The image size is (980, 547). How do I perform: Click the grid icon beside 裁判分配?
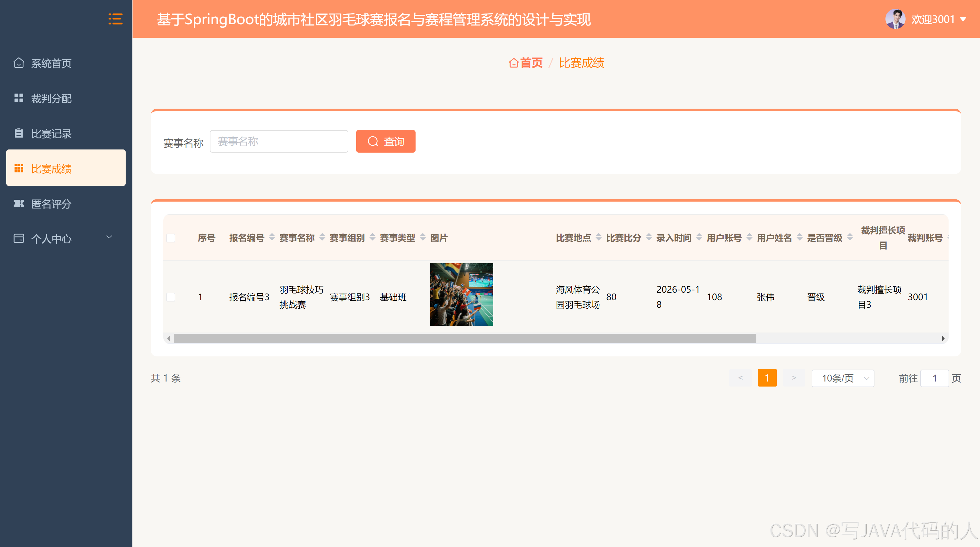(19, 98)
